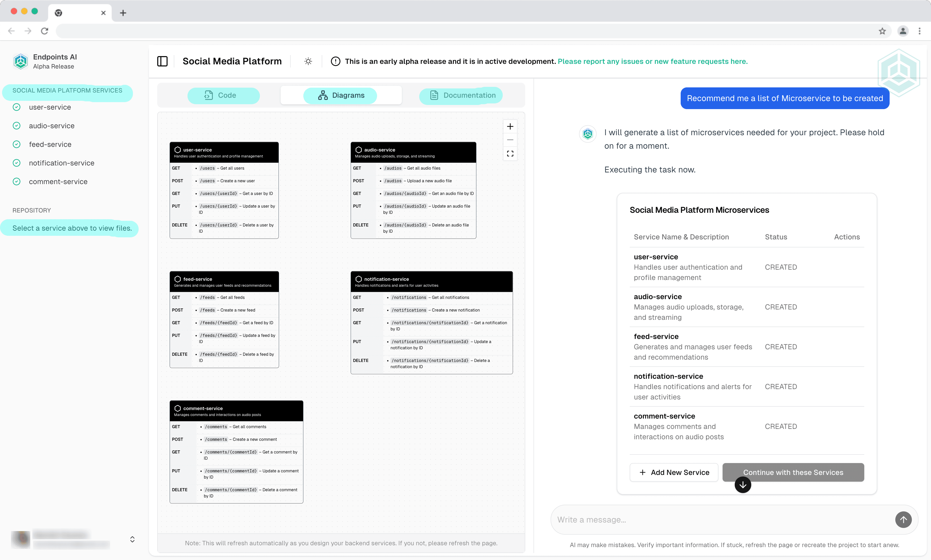Viewport: 931px width, 560px height.
Task: Switch to the Code tab
Action: [x=223, y=95]
